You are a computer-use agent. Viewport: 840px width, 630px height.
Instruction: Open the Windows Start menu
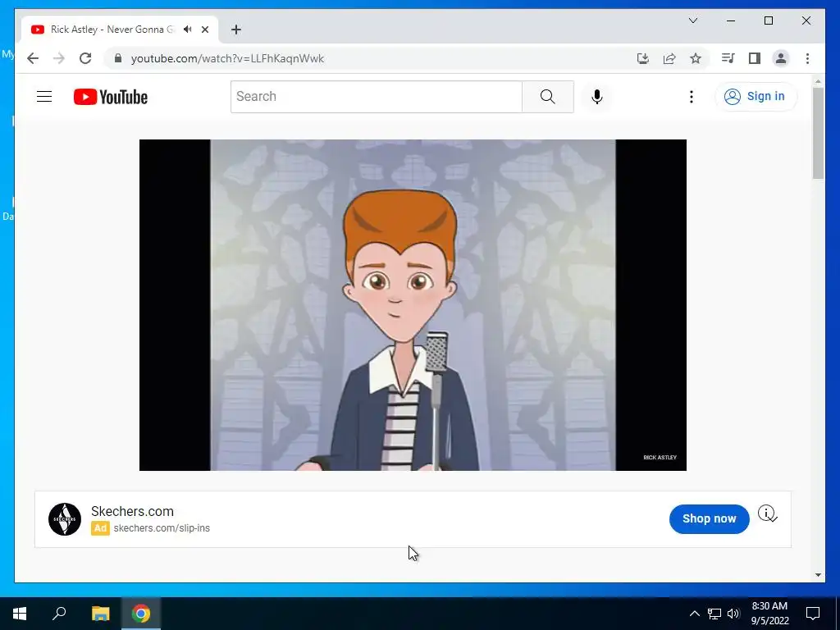pyautogui.click(x=20, y=614)
